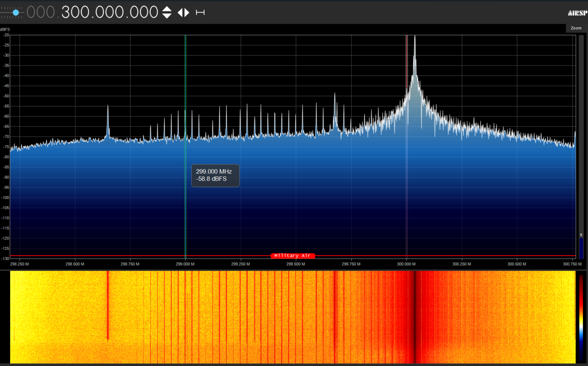Click the red Military Air band label
Viewport: 588px width, 366px height.
click(x=292, y=256)
